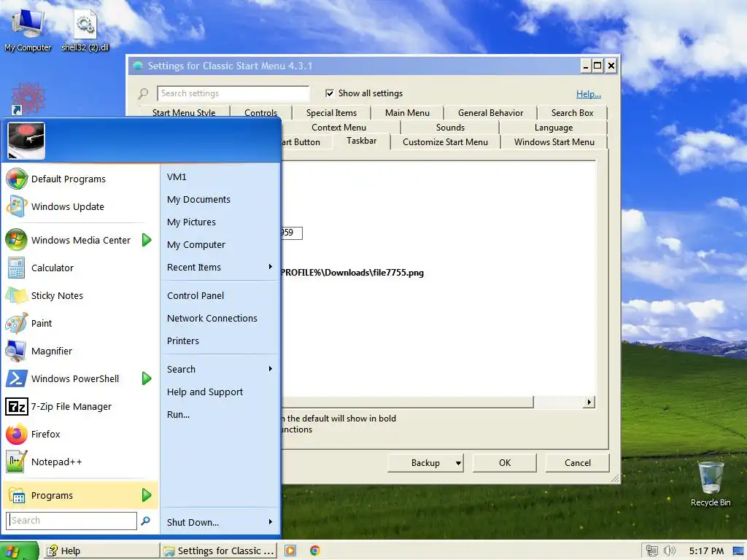This screenshot has width=747, height=560.
Task: Click the OK button
Action: (x=505, y=463)
